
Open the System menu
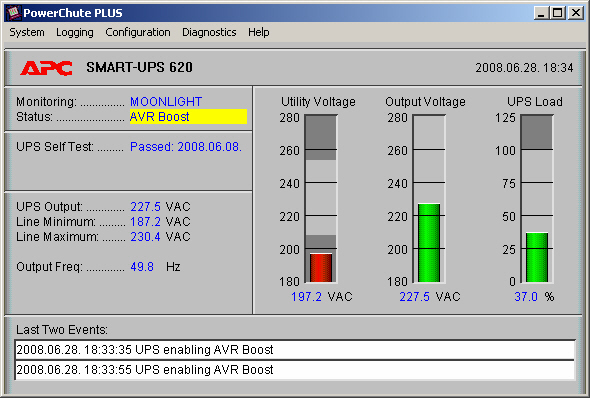click(x=27, y=32)
